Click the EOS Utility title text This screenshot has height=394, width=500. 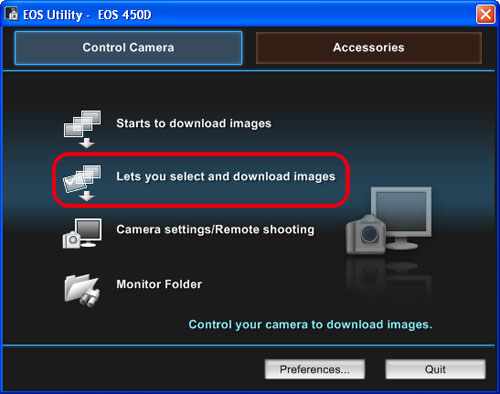coord(52,15)
